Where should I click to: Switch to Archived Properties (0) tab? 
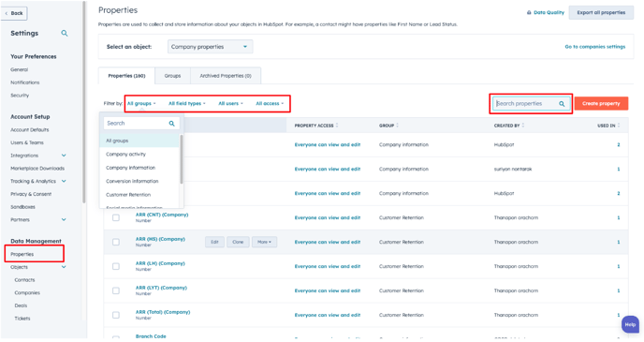pos(226,76)
